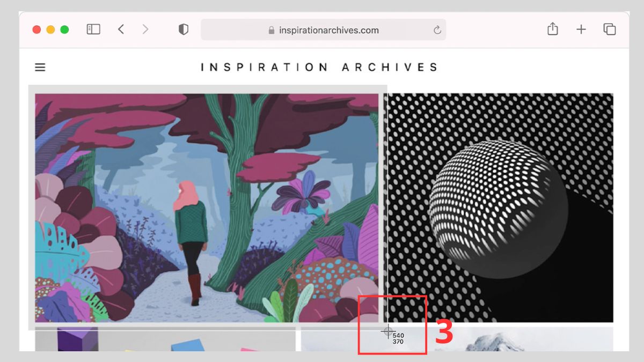Open the hamburger menu on the page
The width and height of the screenshot is (644, 362).
point(40,68)
